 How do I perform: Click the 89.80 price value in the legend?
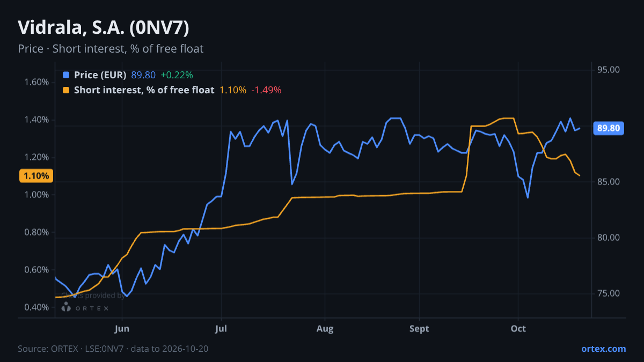[x=143, y=75]
